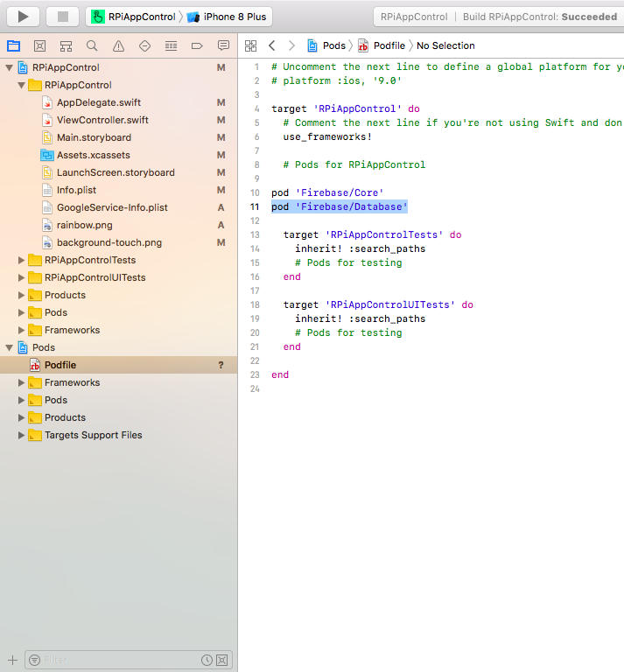Image resolution: width=624 pixels, height=672 pixels.
Task: Expand the RPiAppControlTests folder
Action: (22, 260)
